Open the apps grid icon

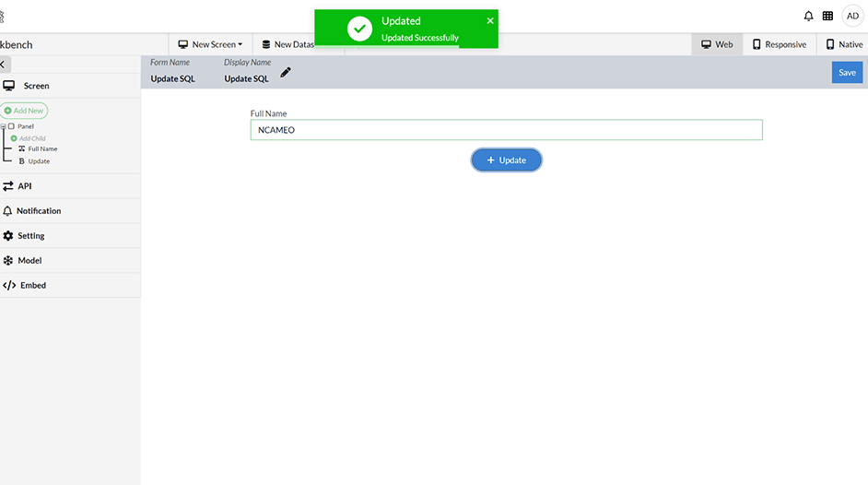(828, 16)
